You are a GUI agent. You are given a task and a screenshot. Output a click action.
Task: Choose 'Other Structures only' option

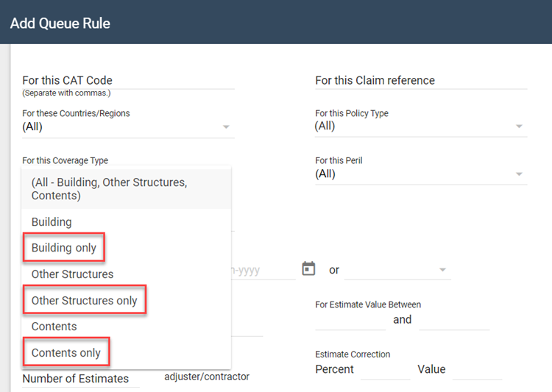pos(84,300)
